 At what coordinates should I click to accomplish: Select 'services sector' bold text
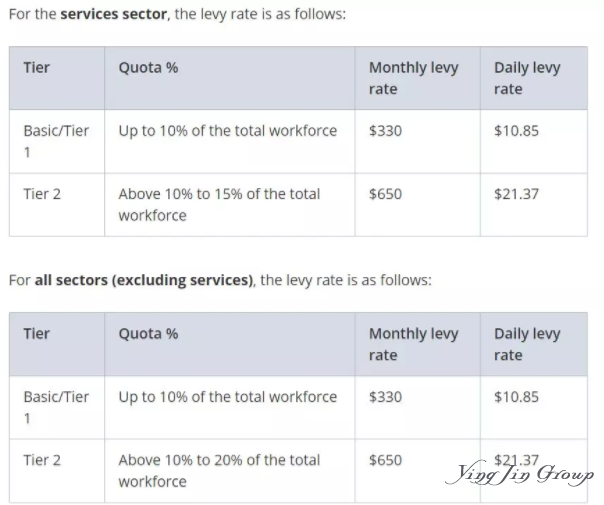(114, 14)
